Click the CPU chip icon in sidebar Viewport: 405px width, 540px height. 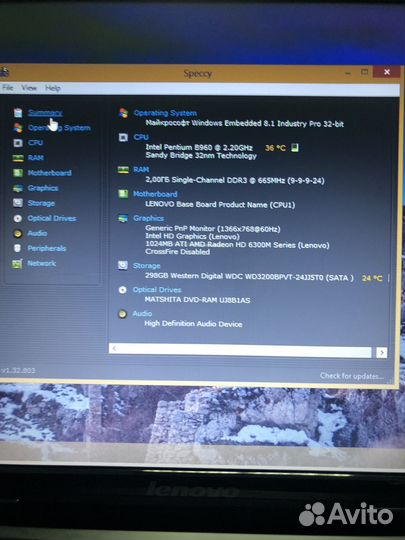tap(18, 143)
